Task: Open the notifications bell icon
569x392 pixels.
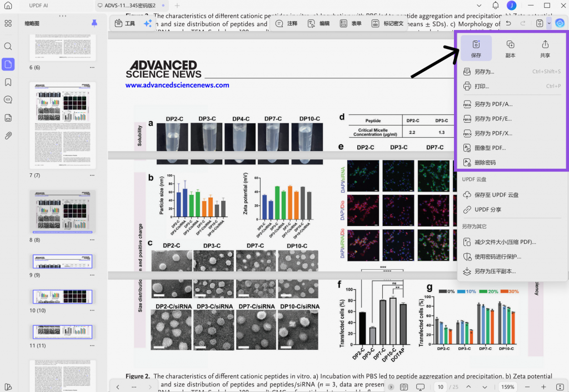Action: coord(495,6)
